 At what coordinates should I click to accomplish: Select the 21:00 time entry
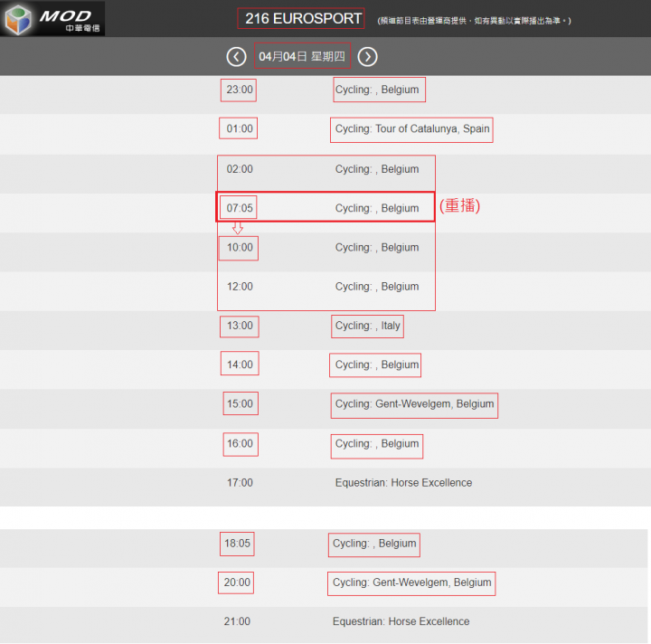pyautogui.click(x=237, y=621)
